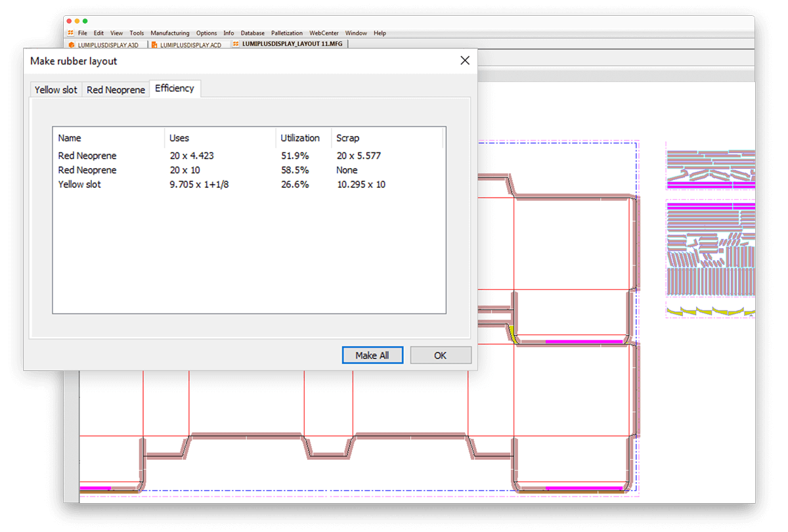Click the Scrap column header

pos(347,138)
